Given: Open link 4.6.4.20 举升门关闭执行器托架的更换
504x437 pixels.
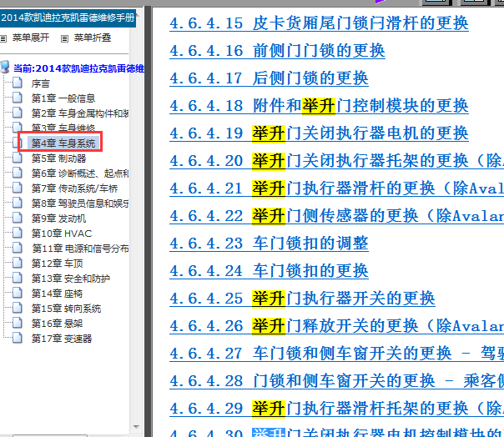Looking at the screenshot, I should point(336,161).
